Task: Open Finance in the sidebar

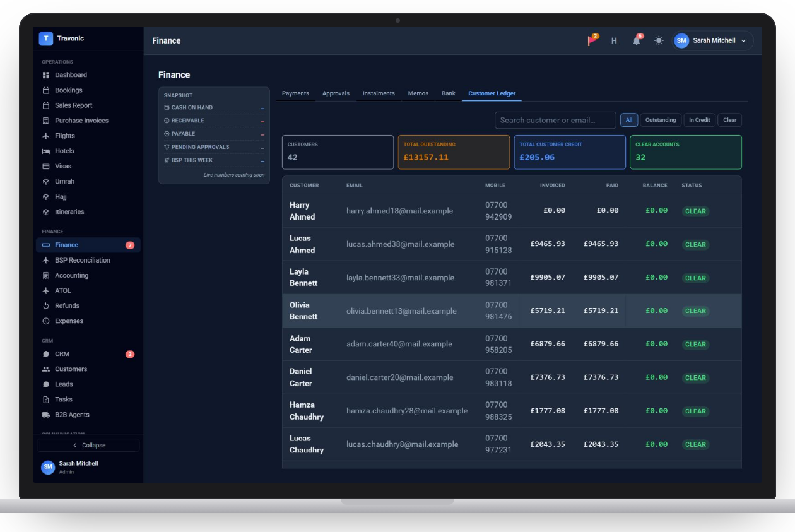Action: pyautogui.click(x=88, y=245)
